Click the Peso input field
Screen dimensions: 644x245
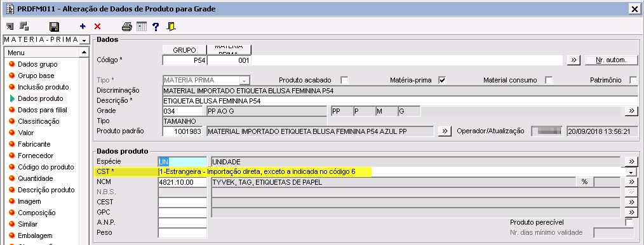183,233
